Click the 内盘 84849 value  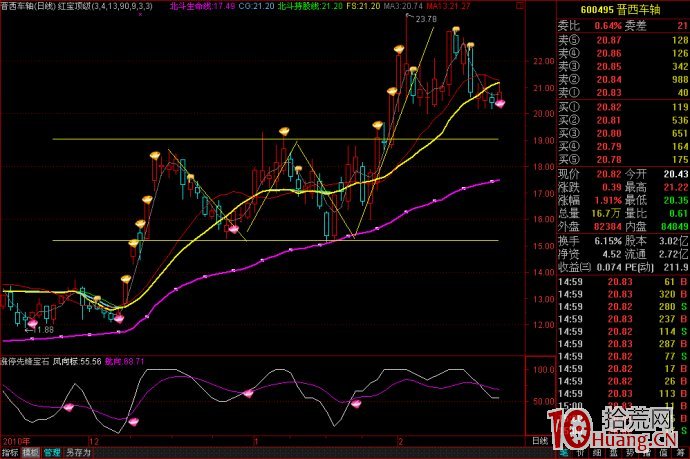click(x=675, y=227)
